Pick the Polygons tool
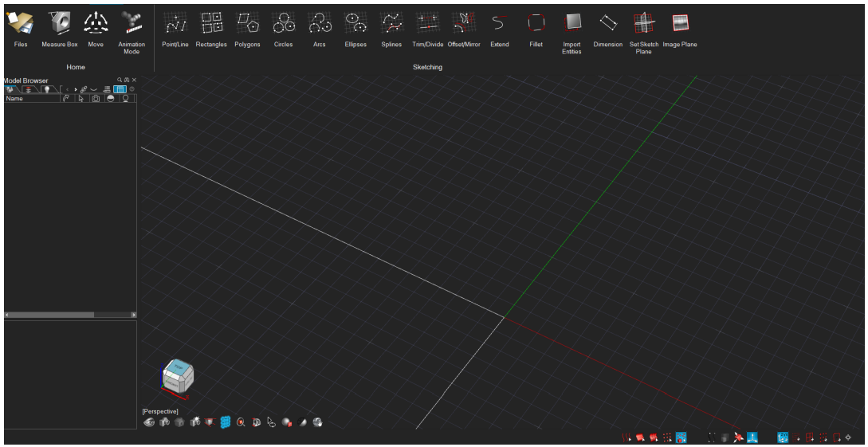Screen dimensions: 868x447 click(247, 29)
